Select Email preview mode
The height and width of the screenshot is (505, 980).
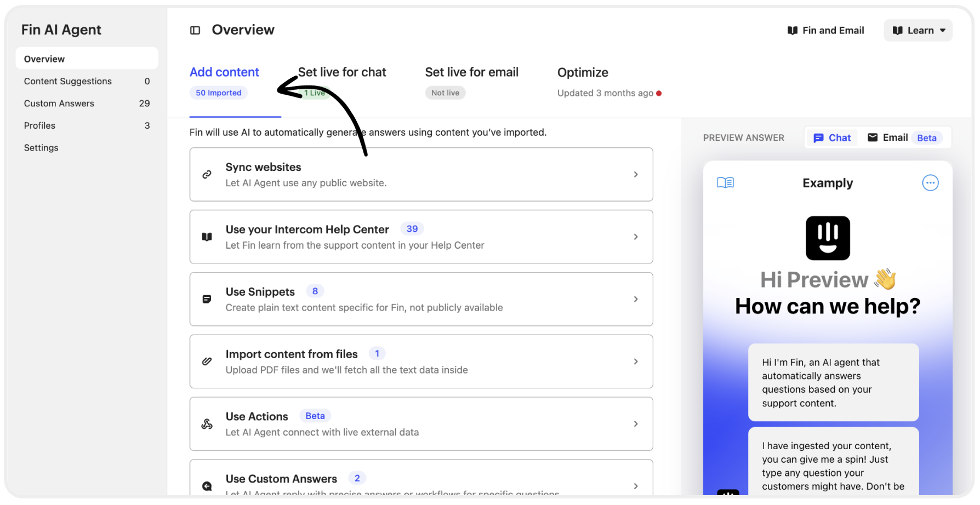[x=904, y=138]
